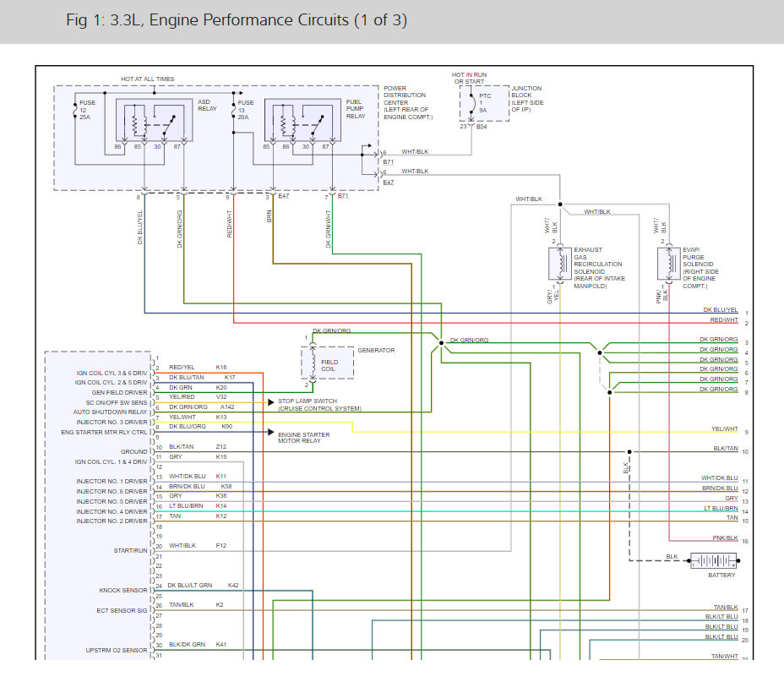Click the 'ENGINE STARTER MOTOR RELAY' text
The image size is (784, 682).
(304, 438)
